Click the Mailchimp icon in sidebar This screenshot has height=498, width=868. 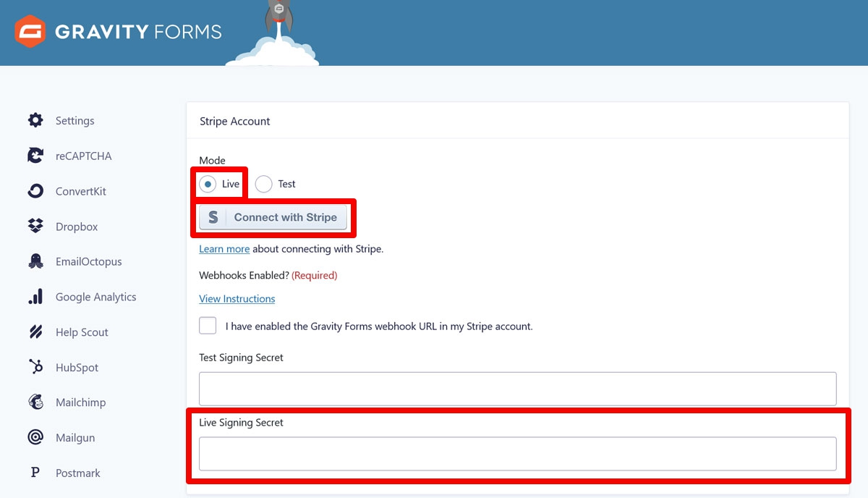pos(35,402)
